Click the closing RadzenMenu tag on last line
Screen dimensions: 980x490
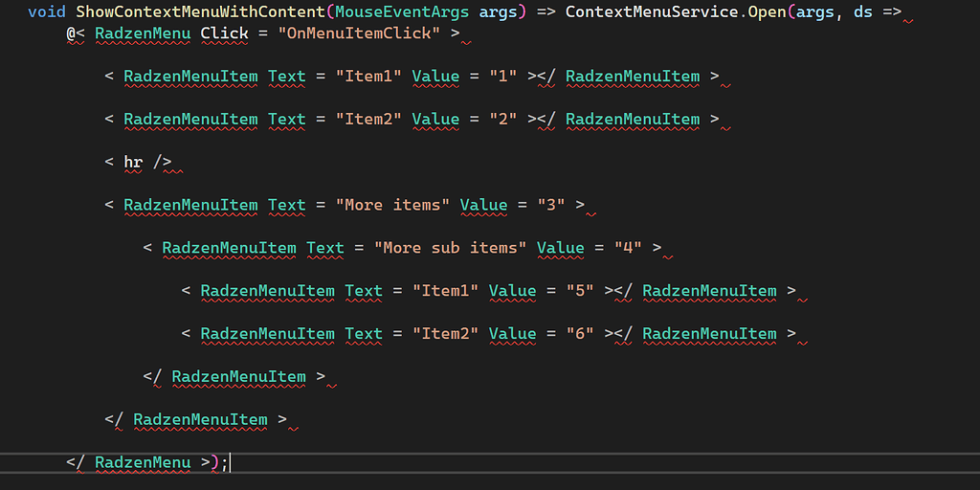coord(143,463)
